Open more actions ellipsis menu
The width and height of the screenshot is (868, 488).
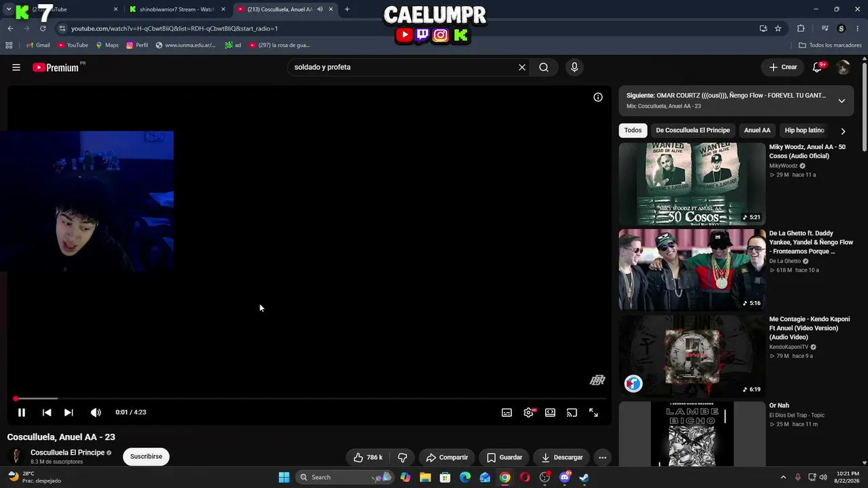coord(602,457)
